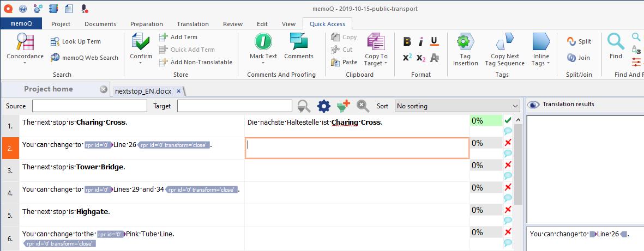Click the Mark Text icon
The width and height of the screenshot is (644, 251).
(x=263, y=42)
